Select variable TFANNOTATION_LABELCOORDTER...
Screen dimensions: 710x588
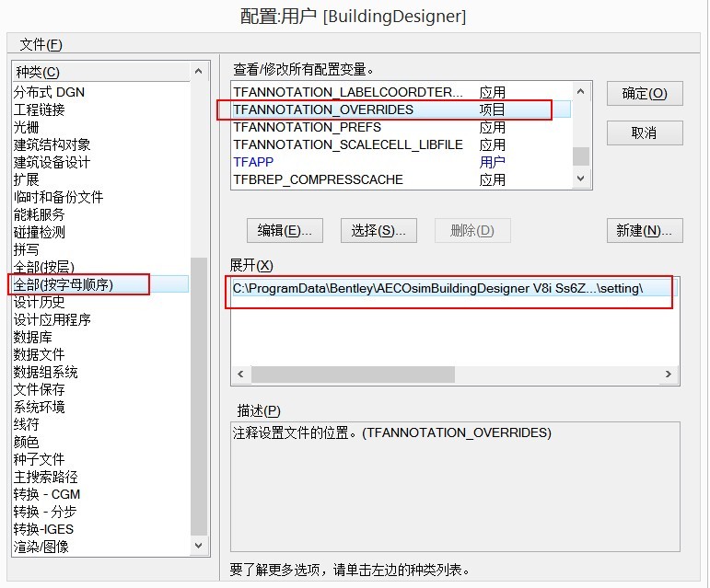point(402,92)
